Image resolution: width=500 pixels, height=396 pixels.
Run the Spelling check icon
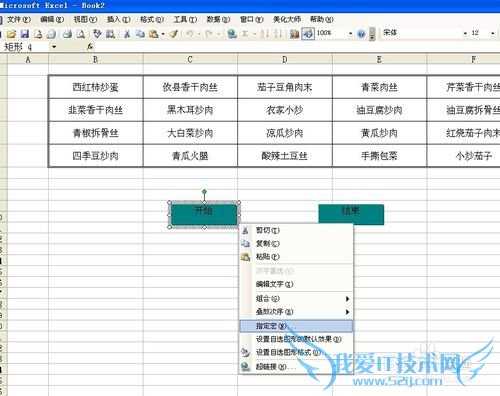(97, 34)
